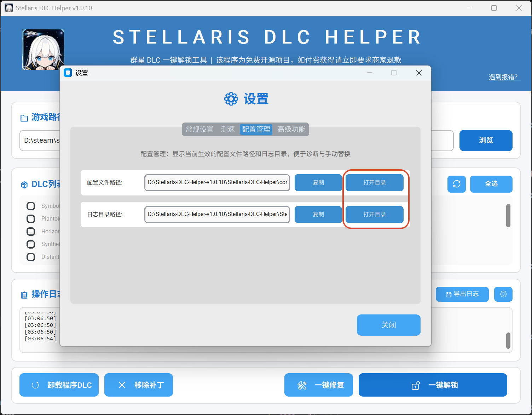Open the 高级功能 tab
The height and width of the screenshot is (415, 532).
(x=291, y=129)
